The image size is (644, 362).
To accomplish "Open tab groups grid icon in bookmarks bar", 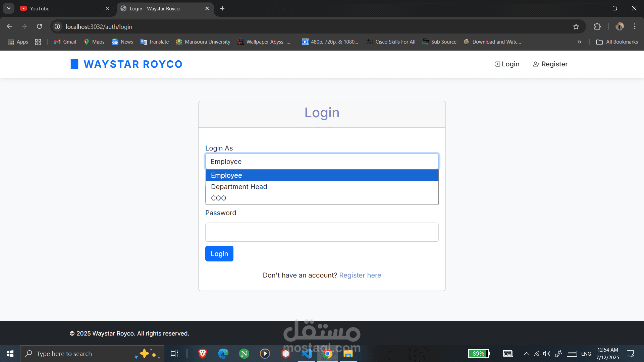I will click(x=38, y=42).
